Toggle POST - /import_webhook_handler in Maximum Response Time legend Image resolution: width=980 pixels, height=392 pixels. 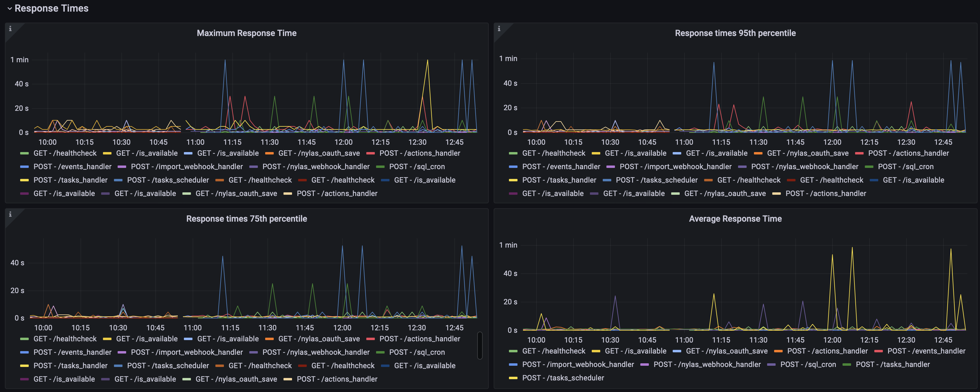tap(187, 166)
